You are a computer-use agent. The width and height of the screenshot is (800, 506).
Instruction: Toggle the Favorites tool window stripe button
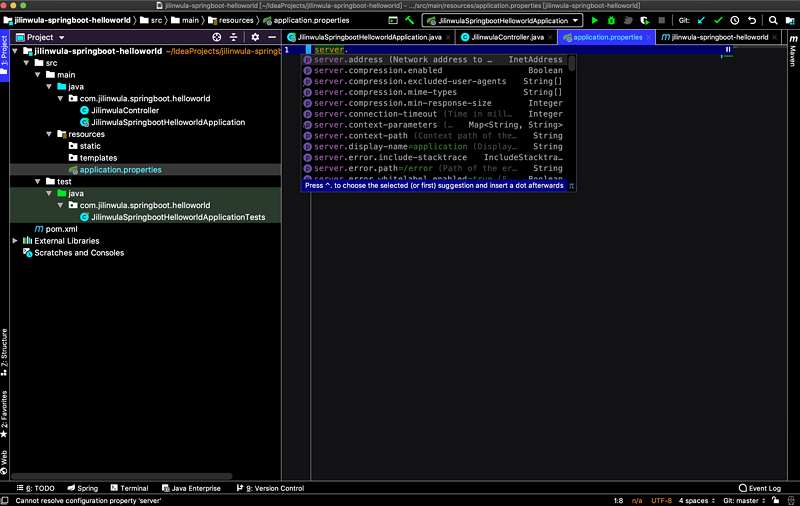(x=4, y=414)
